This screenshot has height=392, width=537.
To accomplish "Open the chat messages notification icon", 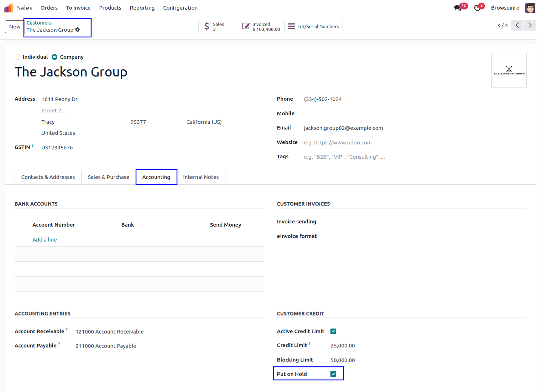I will 458,8.
